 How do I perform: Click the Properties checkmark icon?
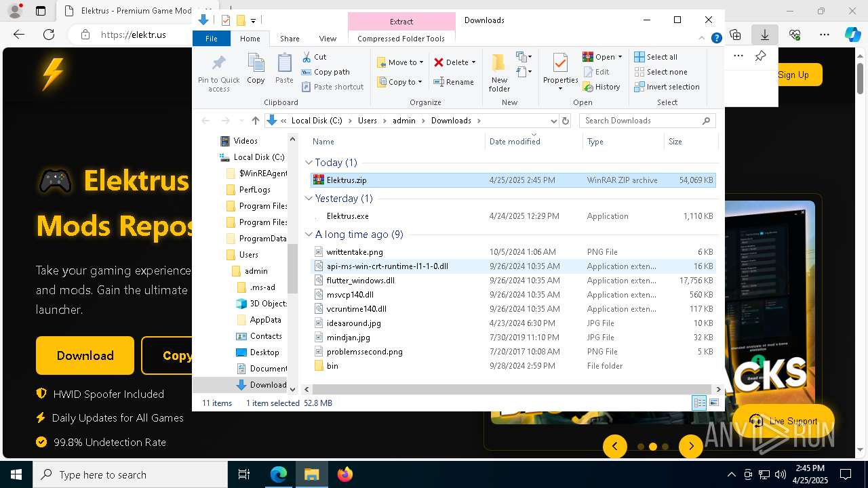(560, 64)
